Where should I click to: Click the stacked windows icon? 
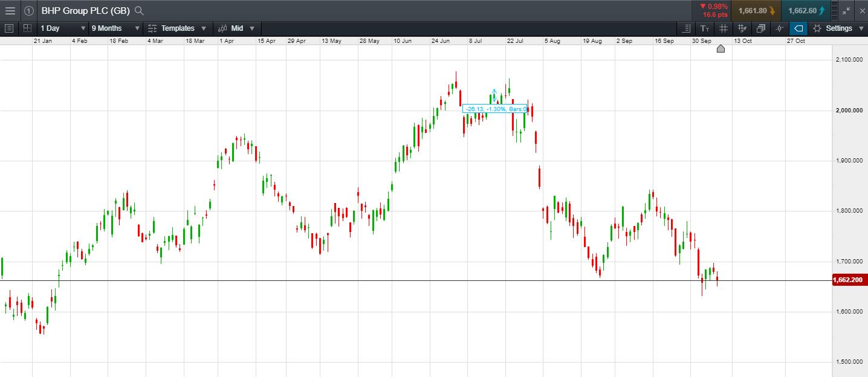point(760,28)
